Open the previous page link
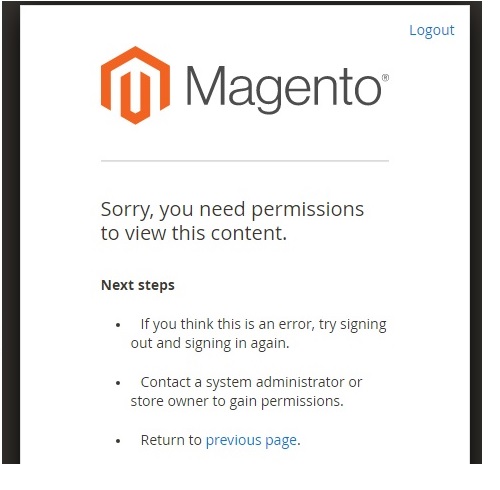 (x=251, y=440)
